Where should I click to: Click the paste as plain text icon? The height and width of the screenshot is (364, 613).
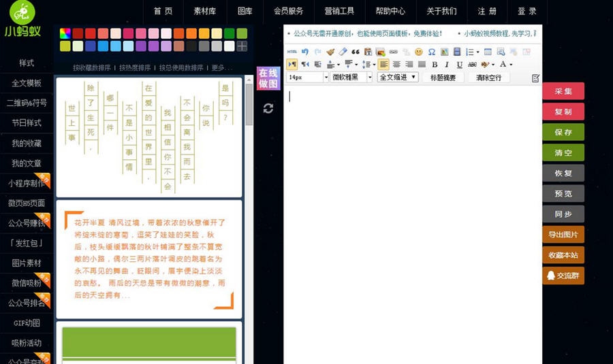(x=368, y=52)
